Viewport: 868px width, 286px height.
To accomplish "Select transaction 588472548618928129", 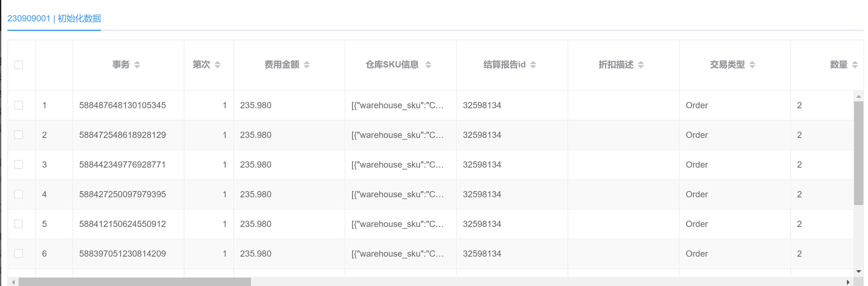I will (x=122, y=135).
